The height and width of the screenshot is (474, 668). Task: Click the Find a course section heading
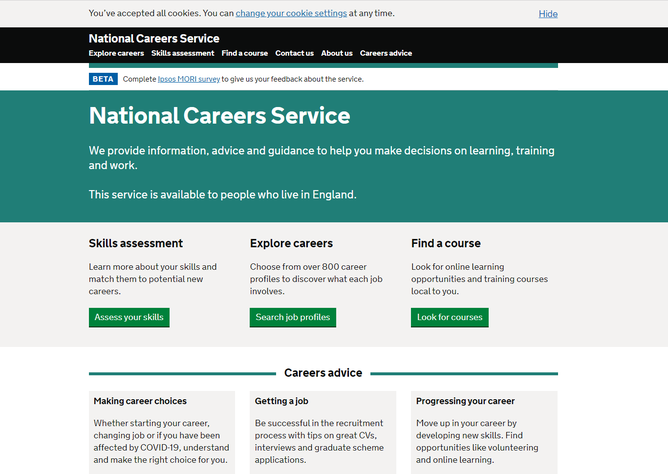[446, 243]
